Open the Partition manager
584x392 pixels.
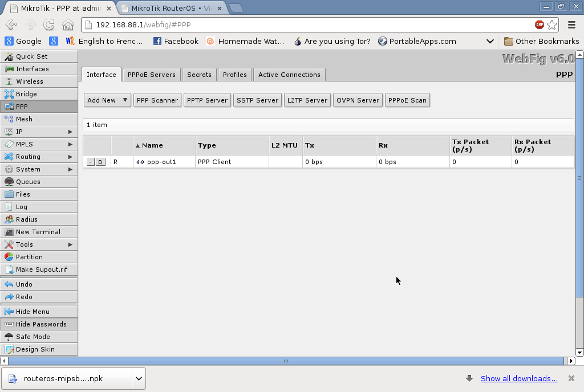(29, 256)
